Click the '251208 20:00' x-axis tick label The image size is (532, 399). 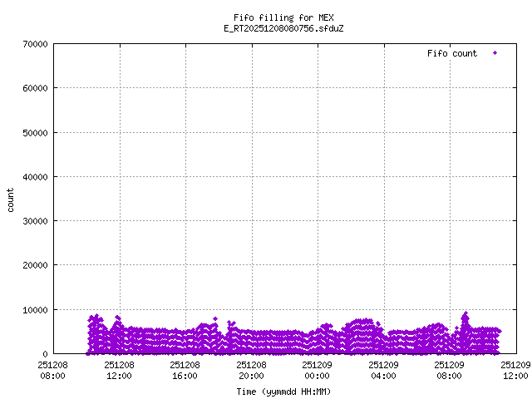click(x=251, y=370)
